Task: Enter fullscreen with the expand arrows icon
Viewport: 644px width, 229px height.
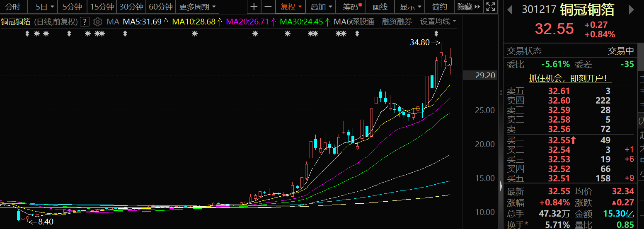Action: (490, 7)
